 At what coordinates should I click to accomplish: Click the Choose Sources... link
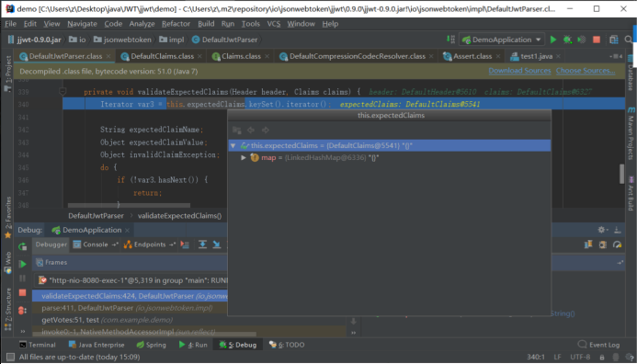(x=586, y=71)
